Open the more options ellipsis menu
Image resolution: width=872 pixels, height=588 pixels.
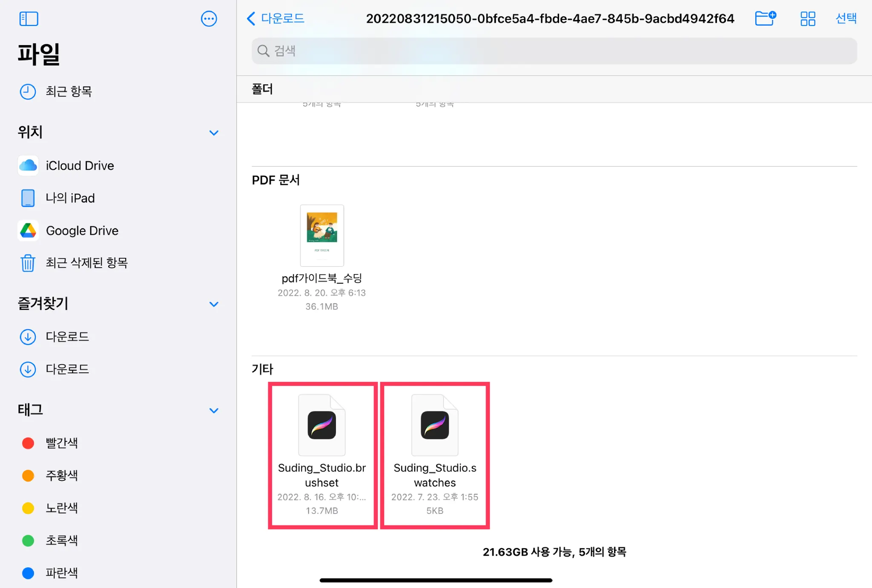(209, 19)
